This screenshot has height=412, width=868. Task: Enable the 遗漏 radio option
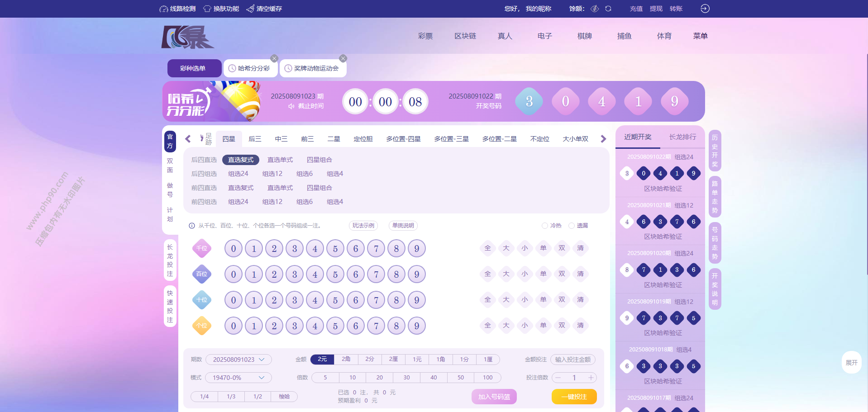click(572, 226)
